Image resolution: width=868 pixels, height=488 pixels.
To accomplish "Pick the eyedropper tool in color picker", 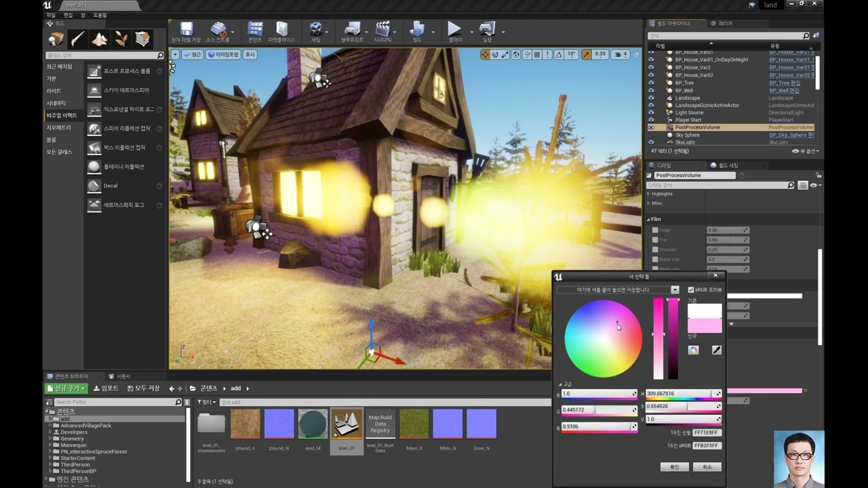I will click(716, 350).
